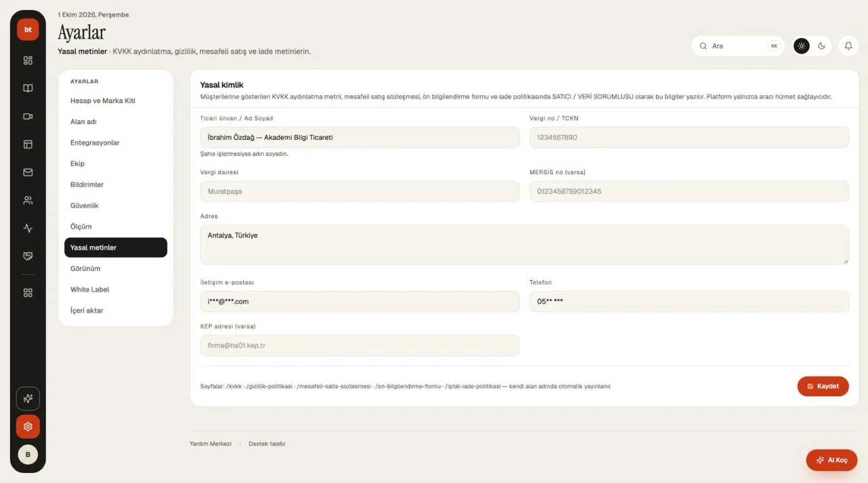The width and height of the screenshot is (868, 483).
Task: Click into the 'Vergi dairesi' field
Action: click(360, 191)
